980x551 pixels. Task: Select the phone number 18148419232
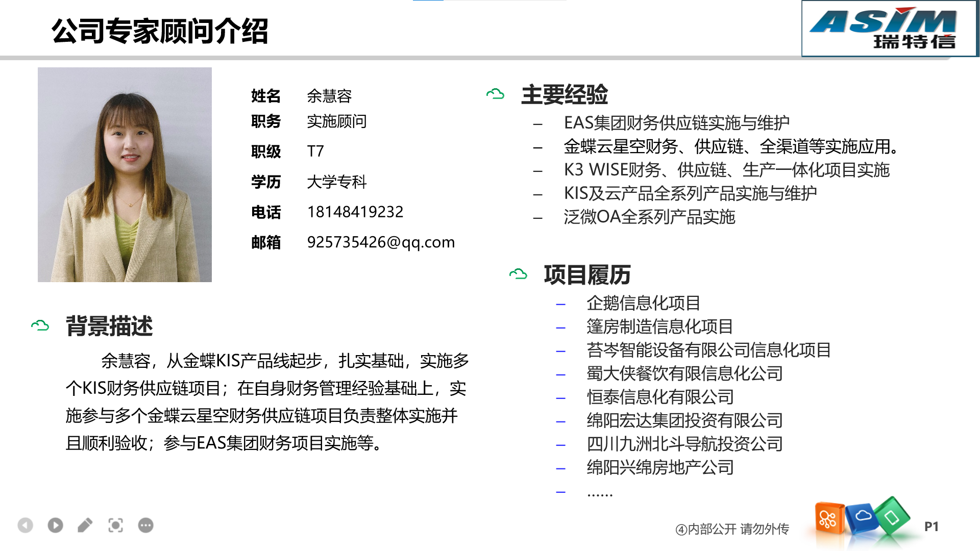pyautogui.click(x=355, y=212)
